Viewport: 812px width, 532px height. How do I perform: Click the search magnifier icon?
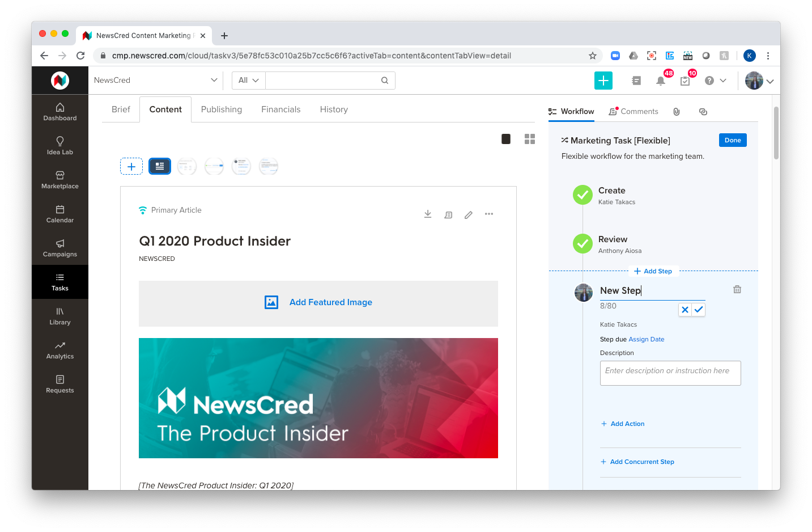click(x=385, y=81)
